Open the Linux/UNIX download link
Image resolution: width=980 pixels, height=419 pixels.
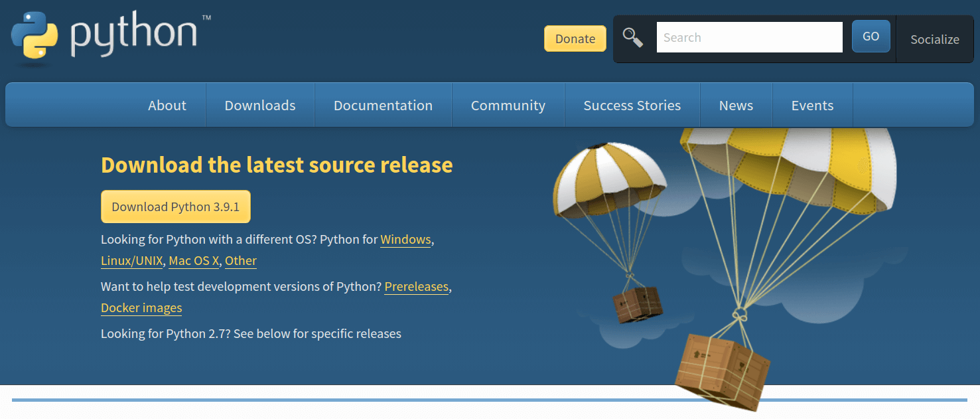tap(131, 261)
